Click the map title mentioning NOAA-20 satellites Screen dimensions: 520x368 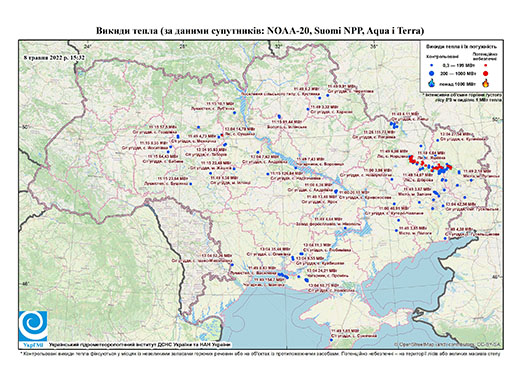260,31
